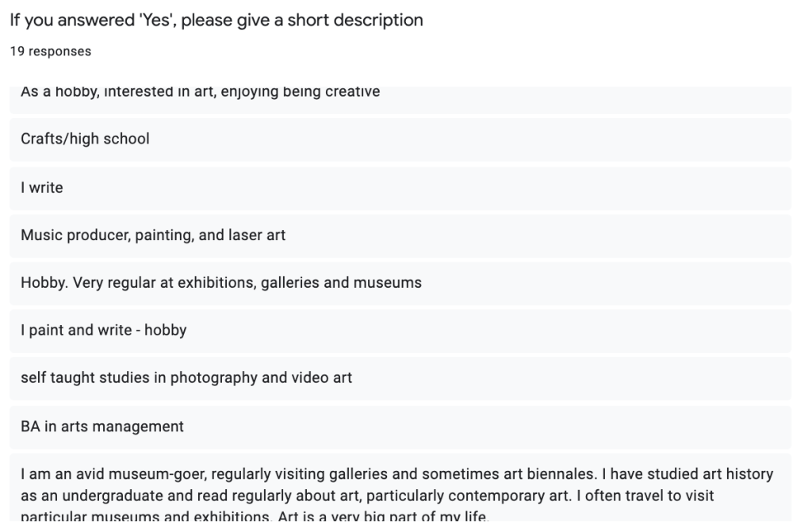Click the "Music producer, painting" response row
Viewport: 812px width, 532px height.
153,235
